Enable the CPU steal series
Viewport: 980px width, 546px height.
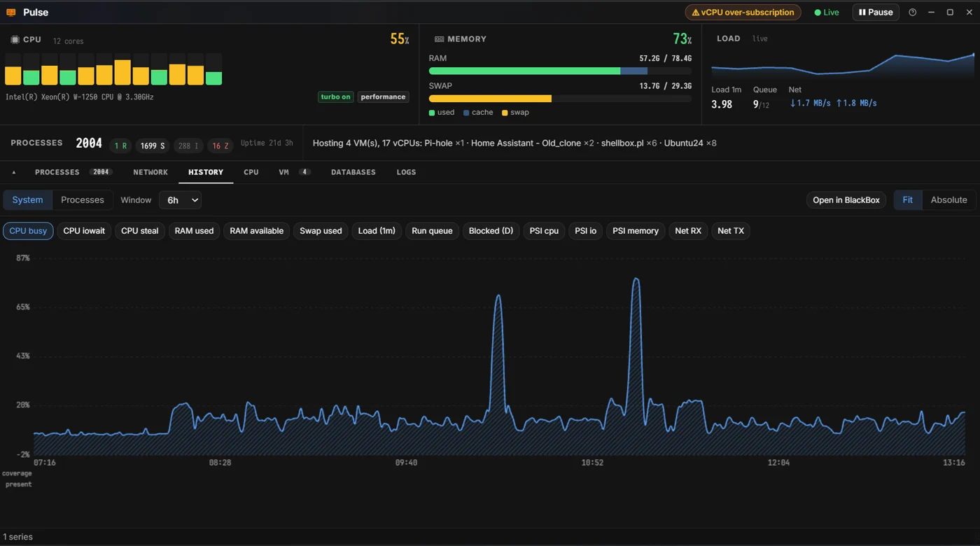[x=140, y=231]
